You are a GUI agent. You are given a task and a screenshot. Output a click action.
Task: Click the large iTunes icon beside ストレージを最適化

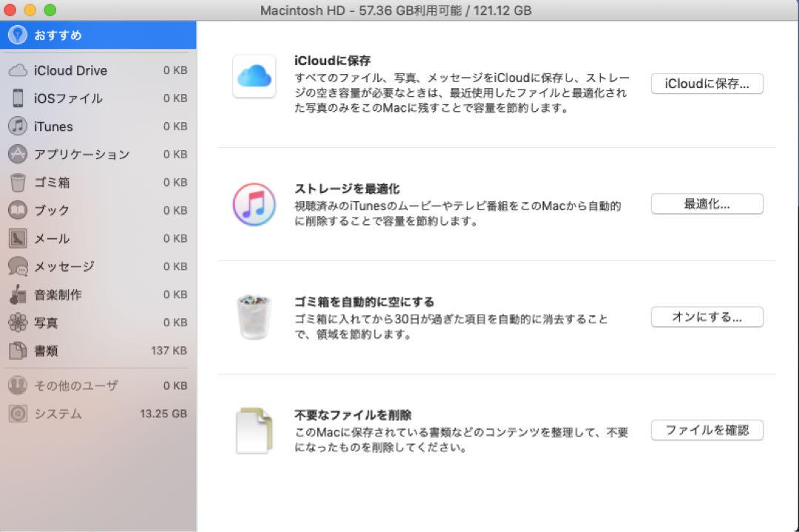[x=254, y=205]
